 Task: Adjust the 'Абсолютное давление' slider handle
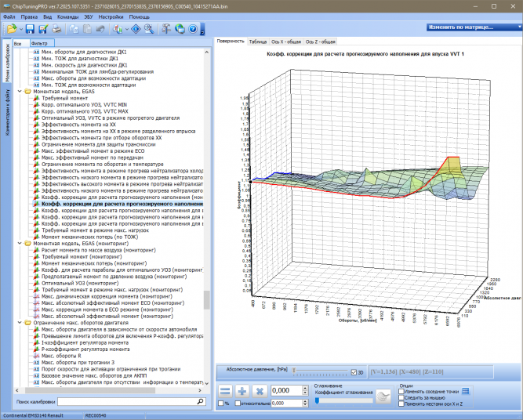pyautogui.click(x=294, y=370)
